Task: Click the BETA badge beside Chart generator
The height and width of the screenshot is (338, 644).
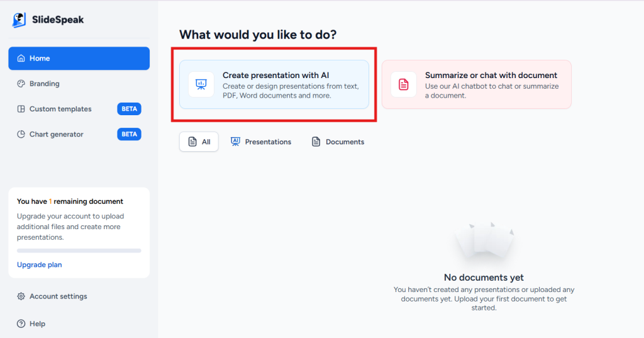Action: coord(129,135)
